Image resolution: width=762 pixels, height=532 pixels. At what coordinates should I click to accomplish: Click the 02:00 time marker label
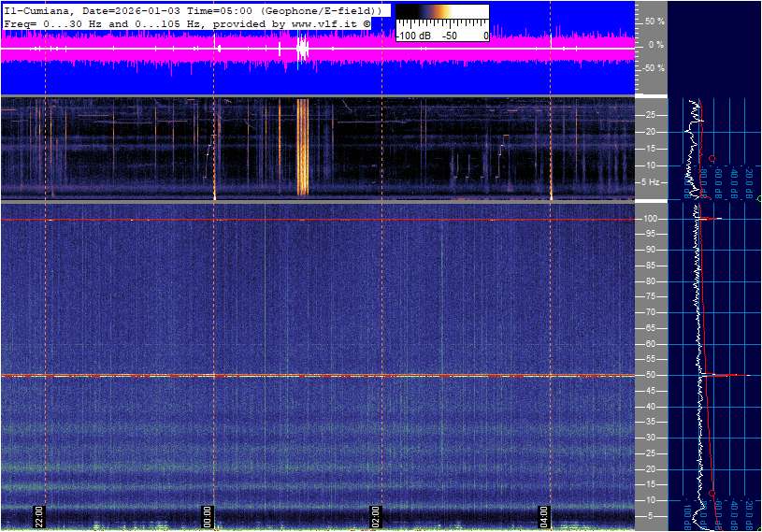click(x=376, y=516)
